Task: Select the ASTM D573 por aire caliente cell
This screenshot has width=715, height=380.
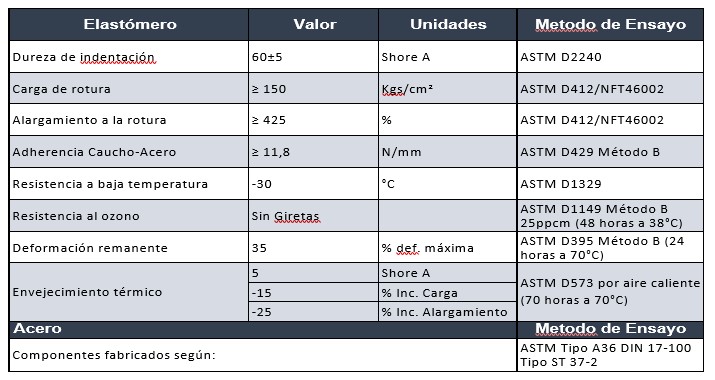Action: (611, 292)
